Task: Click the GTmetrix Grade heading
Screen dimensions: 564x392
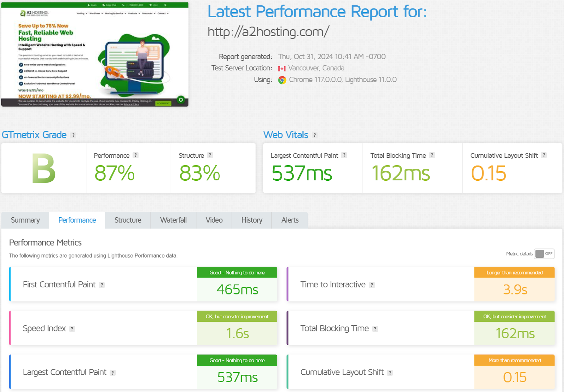Action: tap(34, 135)
